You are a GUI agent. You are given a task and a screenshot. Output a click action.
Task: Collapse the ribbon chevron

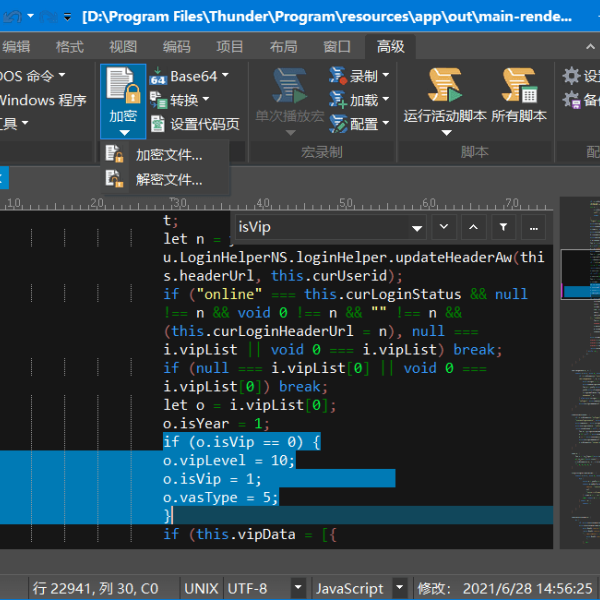(590, 47)
